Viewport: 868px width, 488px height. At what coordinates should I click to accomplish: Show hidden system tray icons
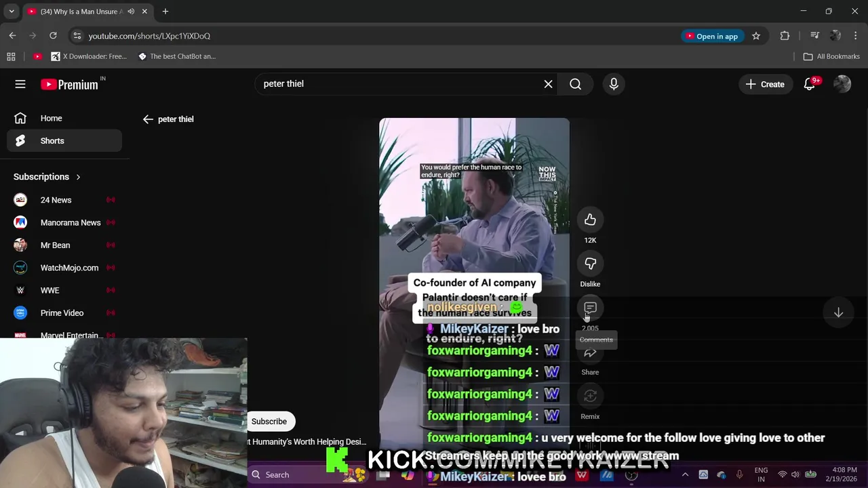point(685,475)
